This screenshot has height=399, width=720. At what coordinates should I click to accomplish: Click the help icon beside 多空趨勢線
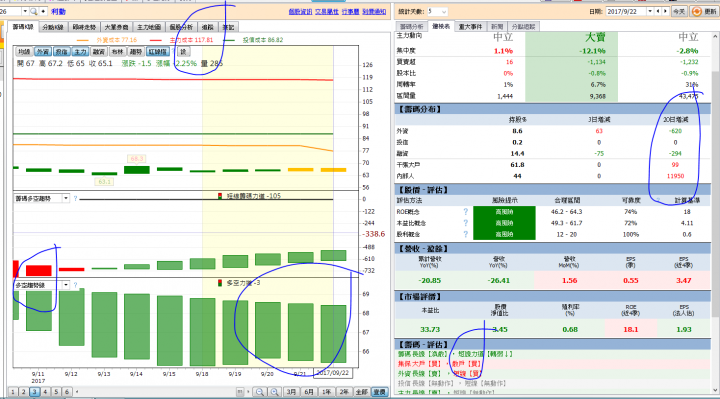75,285
